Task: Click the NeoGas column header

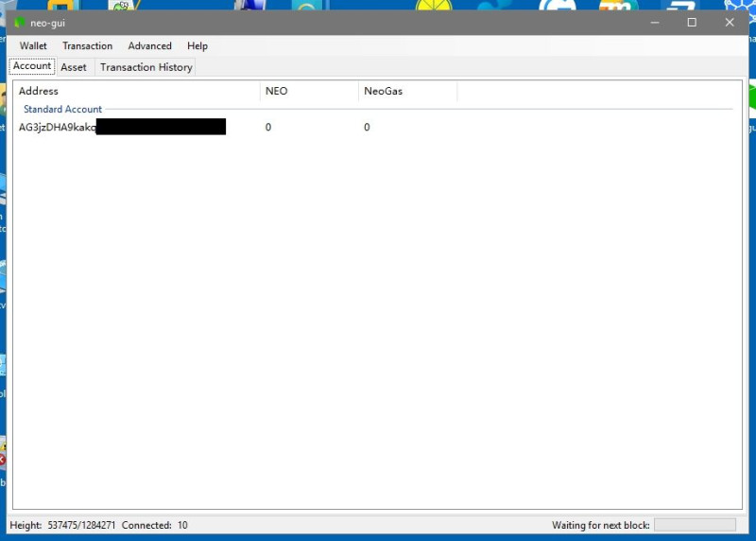Action: click(x=408, y=91)
